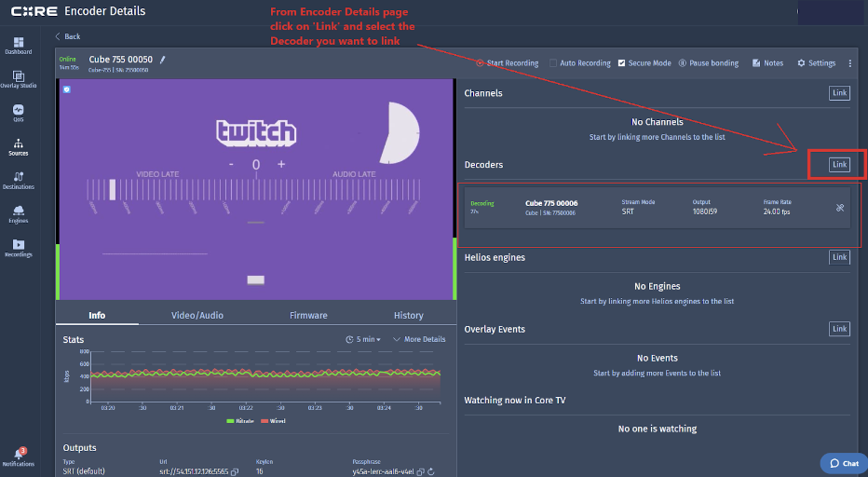Screen dimensions: 868x477
Task: Enable the Auto Recording checkbox
Action: point(553,63)
